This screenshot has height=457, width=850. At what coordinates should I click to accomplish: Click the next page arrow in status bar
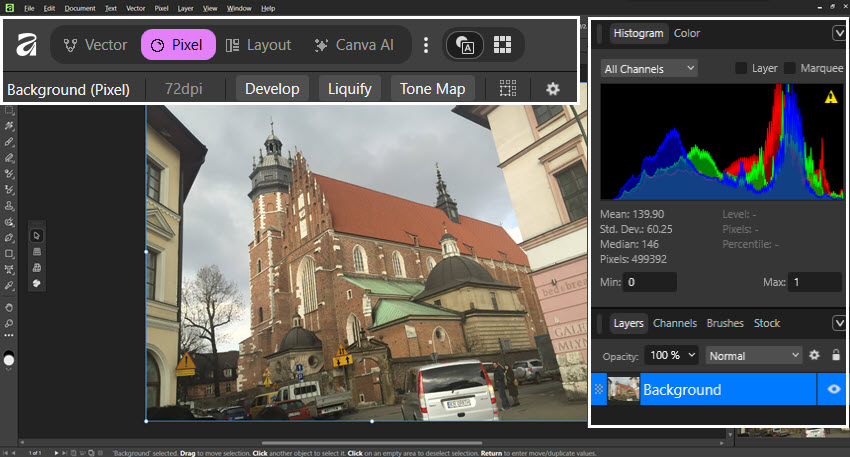(x=56, y=453)
